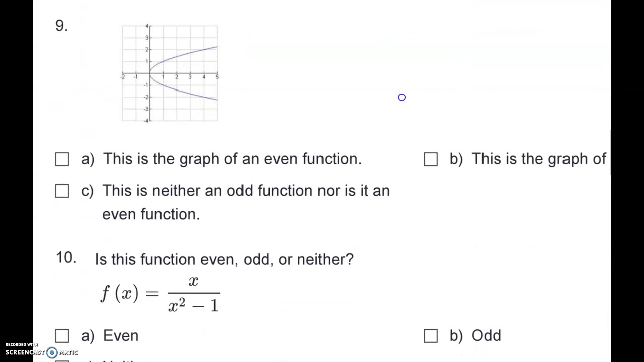644x362 pixels.
Task: Click 'Is this function even, odd, or neither?'
Action: 224,259
